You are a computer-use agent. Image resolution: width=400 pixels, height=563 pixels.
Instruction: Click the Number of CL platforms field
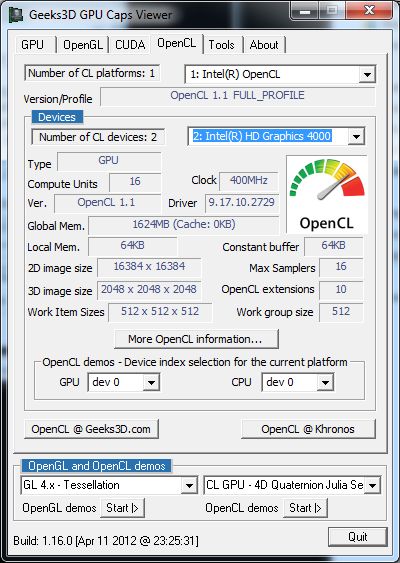(92, 73)
